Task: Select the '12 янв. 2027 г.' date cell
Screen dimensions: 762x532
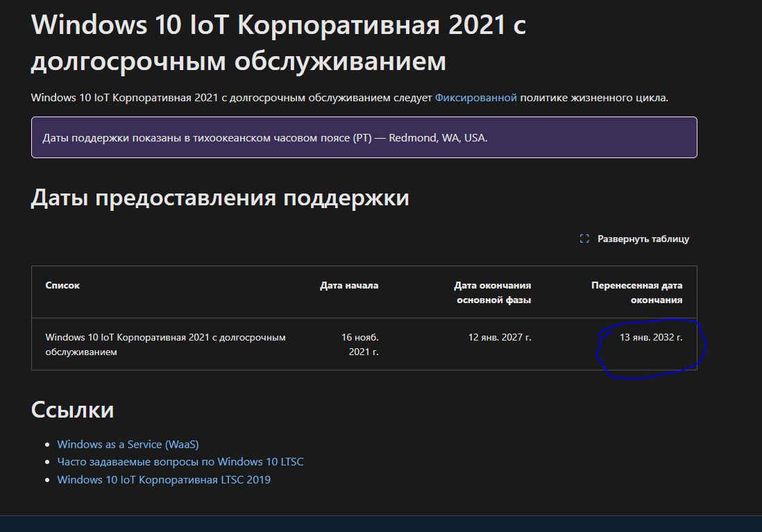Action: point(500,337)
